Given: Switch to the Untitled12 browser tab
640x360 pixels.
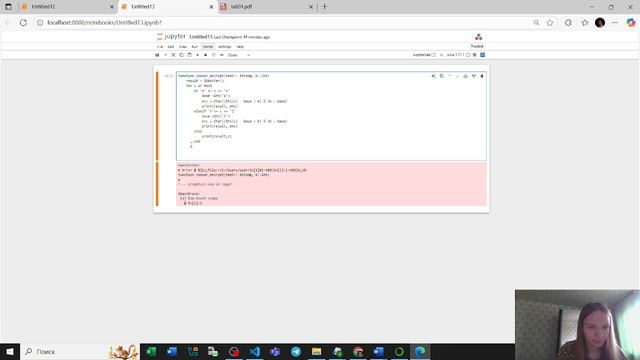Looking at the screenshot, I should 67,7.
